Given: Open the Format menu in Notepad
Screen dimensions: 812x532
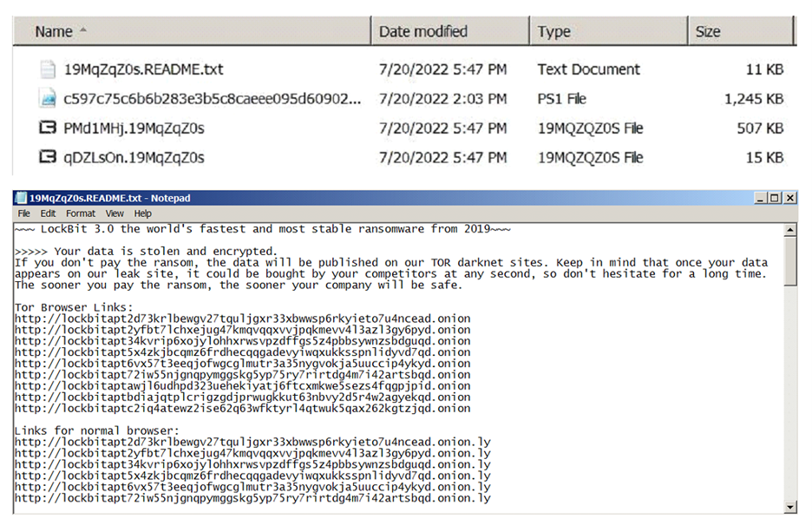Looking at the screenshot, I should 81,213.
